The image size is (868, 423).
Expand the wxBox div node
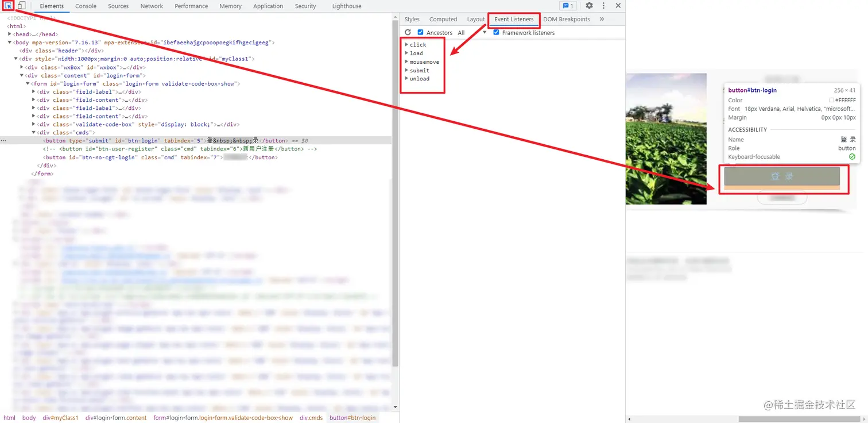22,67
